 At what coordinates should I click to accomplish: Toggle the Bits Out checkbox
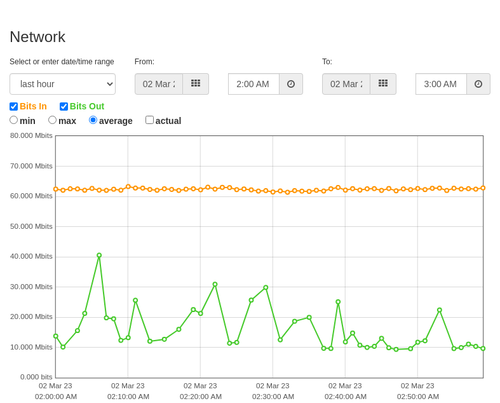64,106
